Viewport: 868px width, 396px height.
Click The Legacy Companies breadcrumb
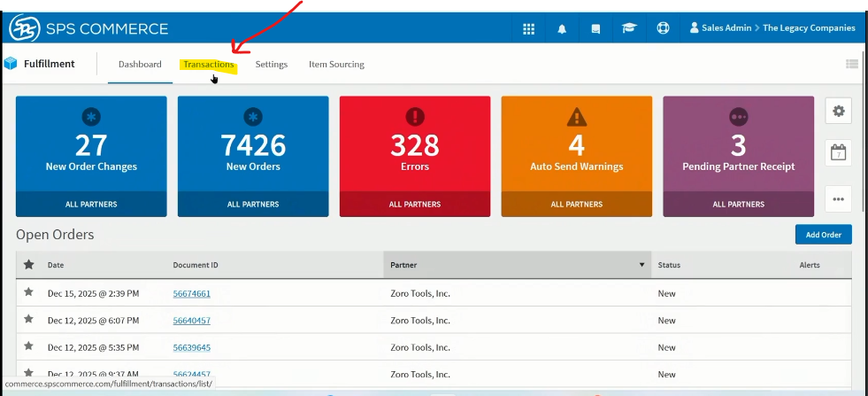click(x=809, y=27)
